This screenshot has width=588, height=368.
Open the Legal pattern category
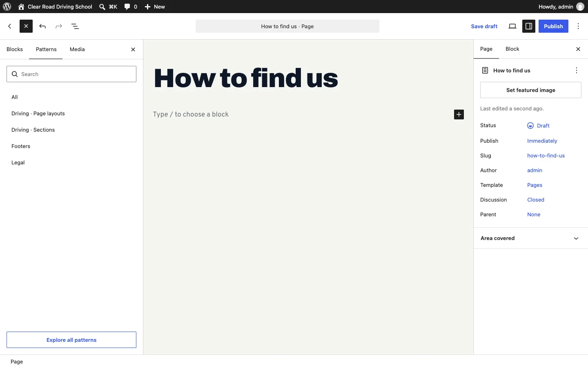point(71,162)
